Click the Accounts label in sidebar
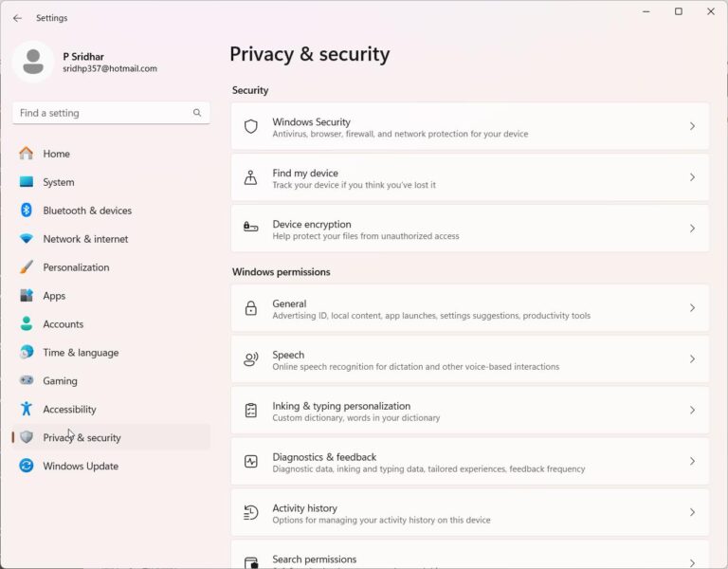This screenshot has height=569, width=728. (64, 324)
